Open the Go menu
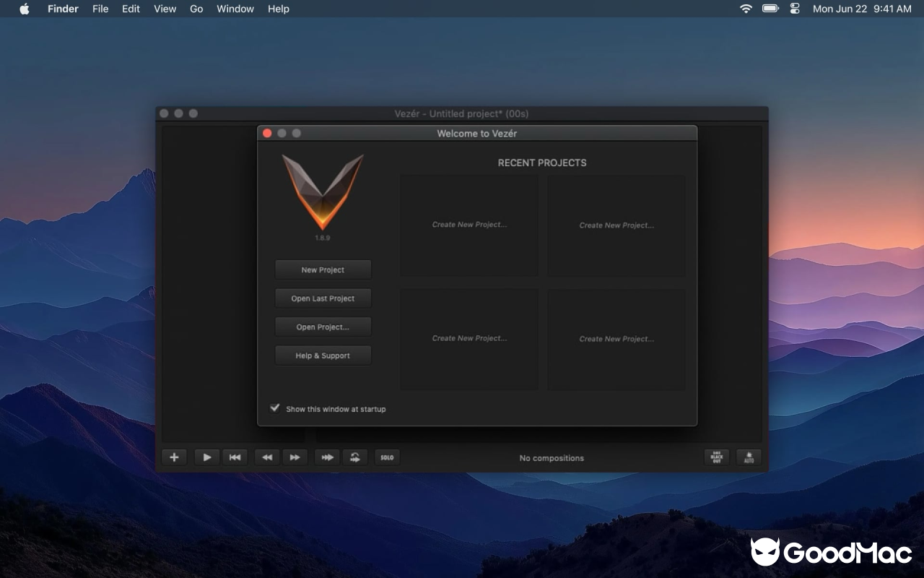 tap(196, 9)
